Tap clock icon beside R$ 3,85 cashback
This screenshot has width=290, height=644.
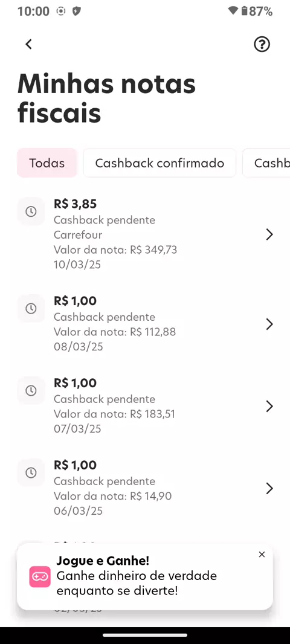pos(31,211)
